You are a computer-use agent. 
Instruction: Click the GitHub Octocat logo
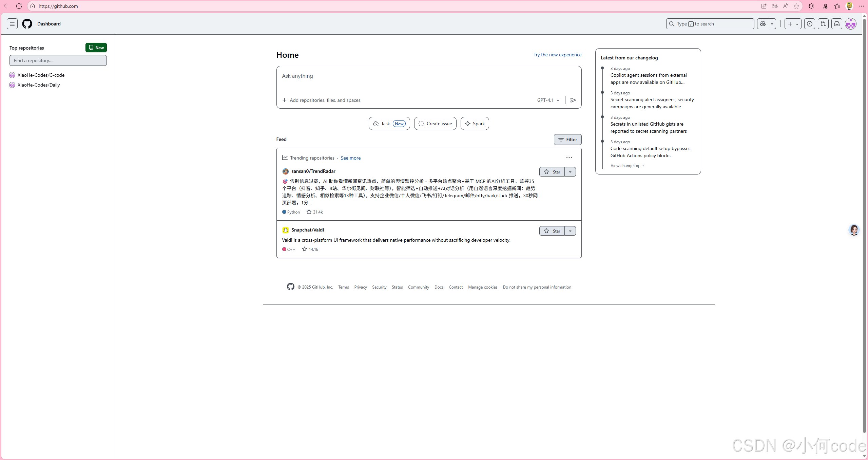point(27,24)
